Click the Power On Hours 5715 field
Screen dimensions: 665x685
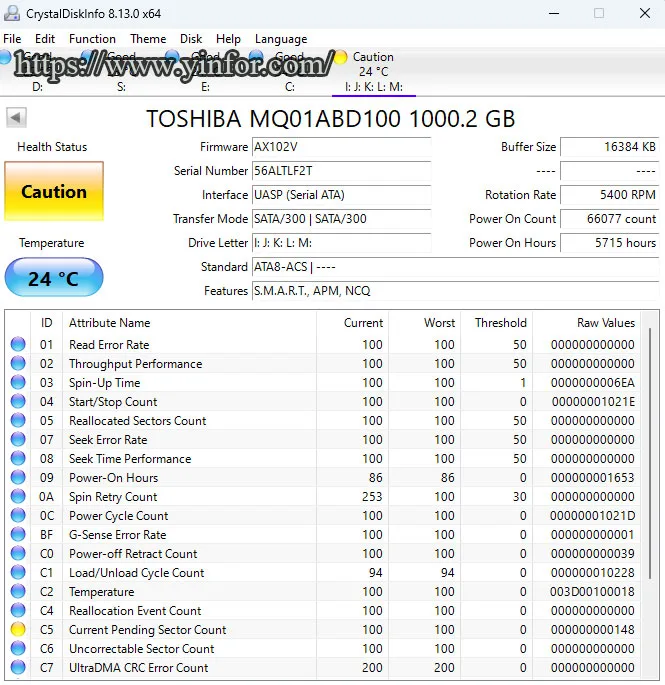click(610, 243)
